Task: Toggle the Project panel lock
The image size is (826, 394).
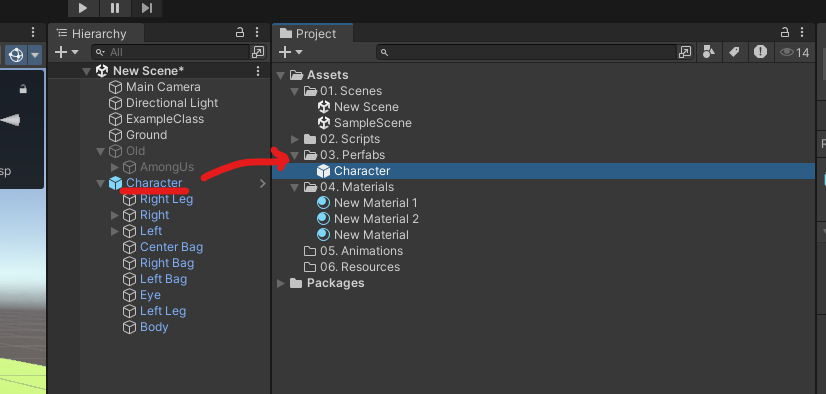Action: (x=785, y=33)
